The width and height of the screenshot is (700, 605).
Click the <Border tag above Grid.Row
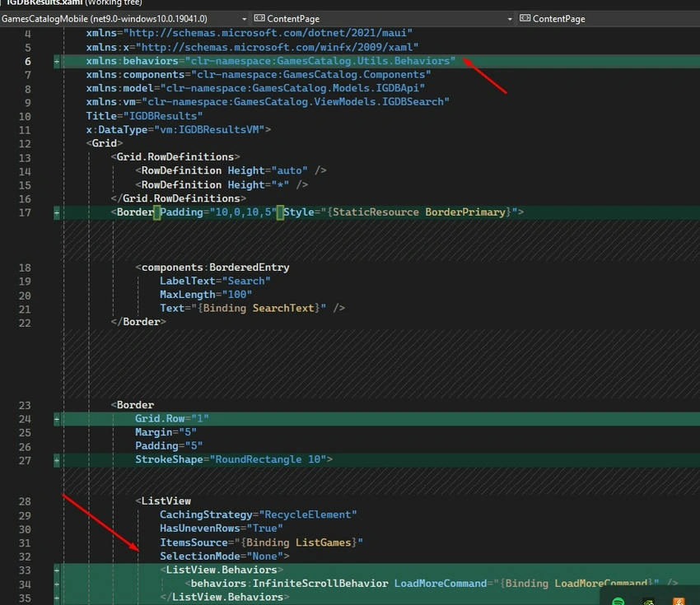pos(132,405)
